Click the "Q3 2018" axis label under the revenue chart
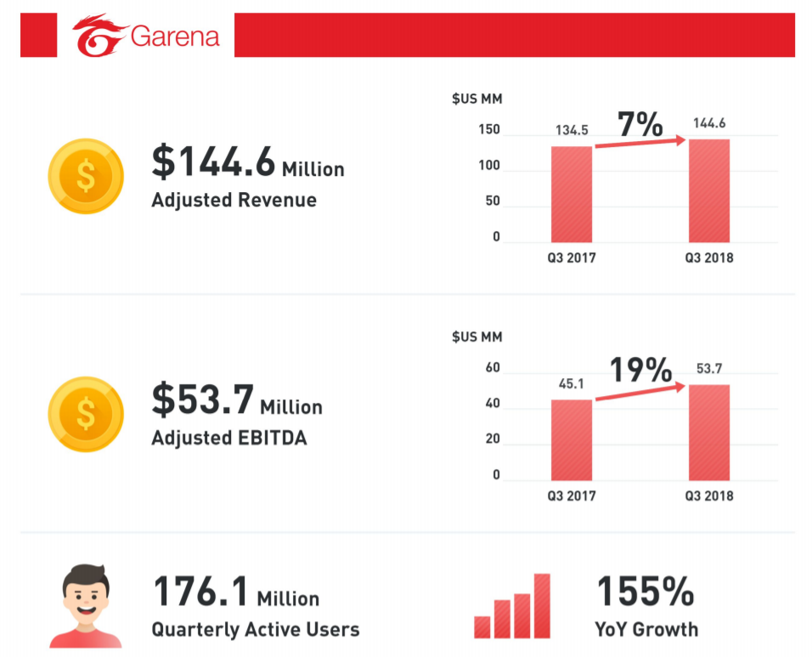This screenshot has width=812, height=657. (x=709, y=258)
